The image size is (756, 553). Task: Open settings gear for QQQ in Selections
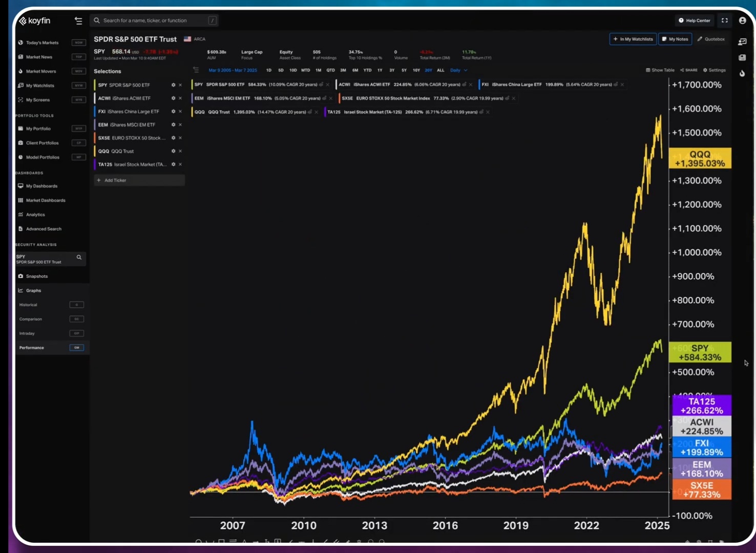(173, 152)
